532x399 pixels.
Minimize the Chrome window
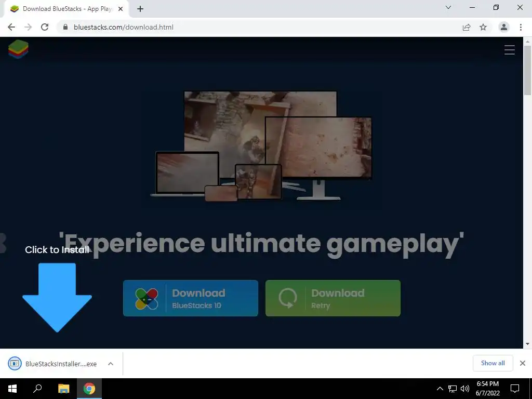(472, 7)
